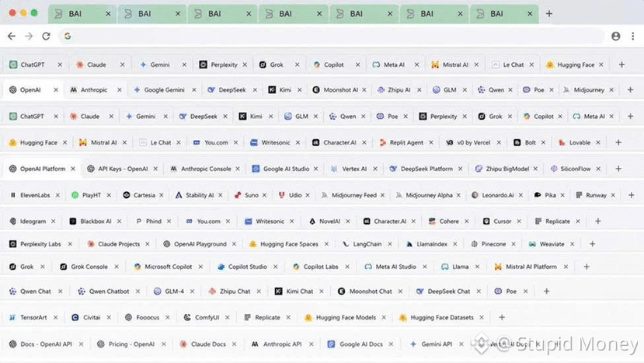The height and width of the screenshot is (363, 644).
Task: Open the Meta AI Studio tab
Action: pyautogui.click(x=395, y=267)
